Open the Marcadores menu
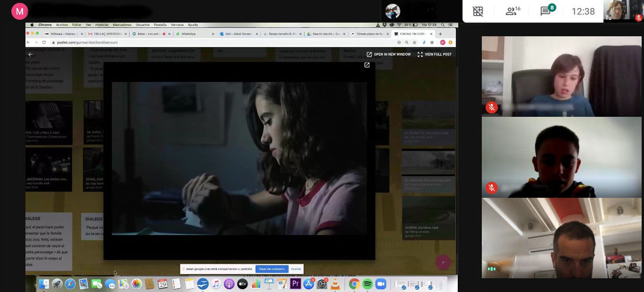The height and width of the screenshot is (292, 644). coord(122,25)
